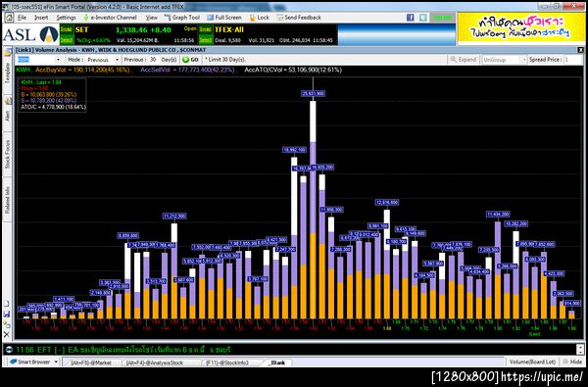Click the bar labeled 12,816,600

pos(387,265)
